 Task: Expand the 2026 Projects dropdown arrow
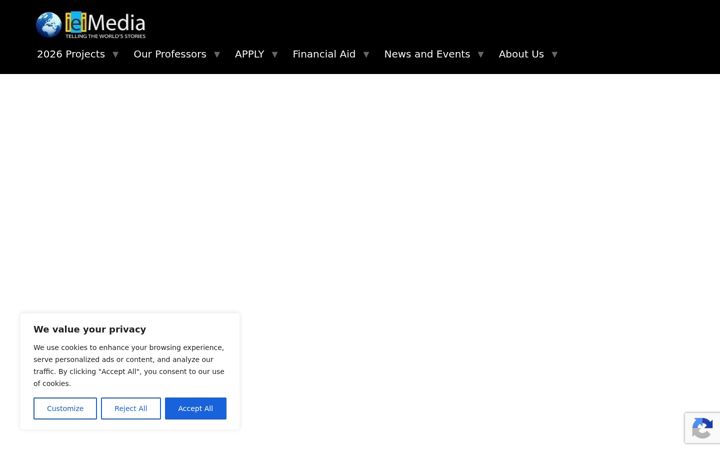point(115,55)
